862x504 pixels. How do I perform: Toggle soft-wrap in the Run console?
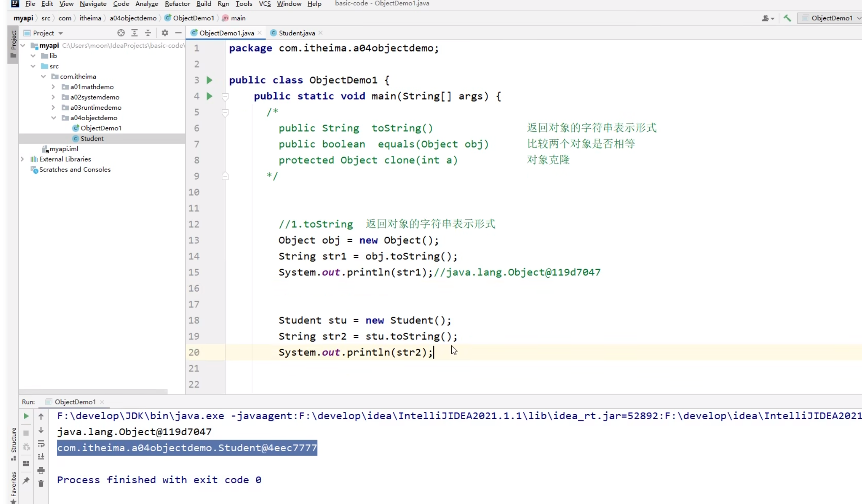[x=41, y=444]
